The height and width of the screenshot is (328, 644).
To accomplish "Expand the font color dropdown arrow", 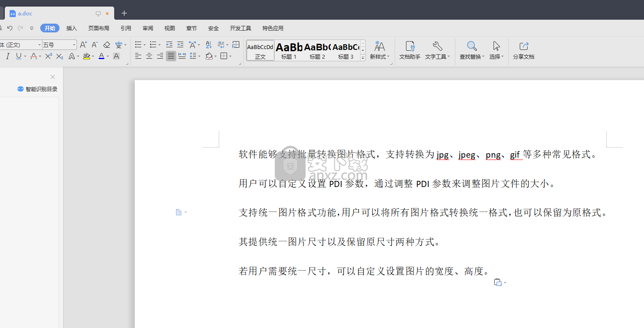I will click(108, 56).
